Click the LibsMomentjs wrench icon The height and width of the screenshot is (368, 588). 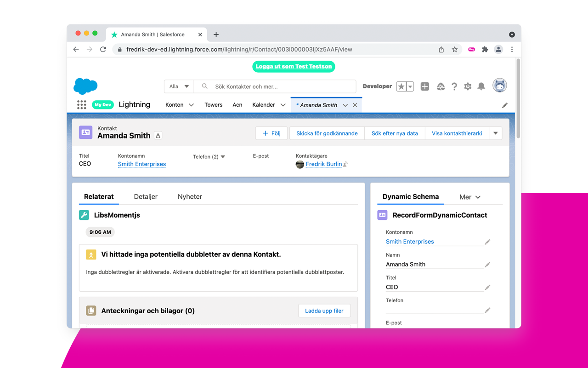84,215
